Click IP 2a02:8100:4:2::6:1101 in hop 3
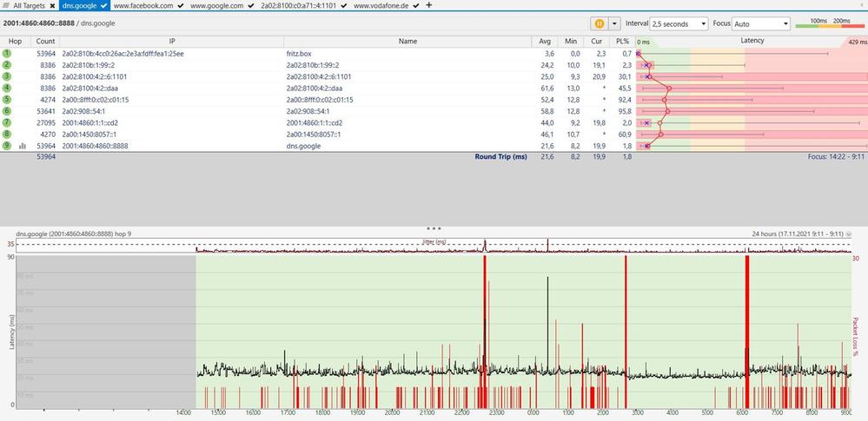This screenshot has width=868, height=421. click(x=96, y=77)
